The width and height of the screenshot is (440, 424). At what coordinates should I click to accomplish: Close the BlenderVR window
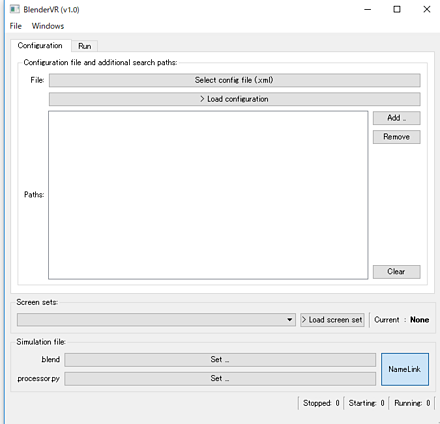[427, 9]
